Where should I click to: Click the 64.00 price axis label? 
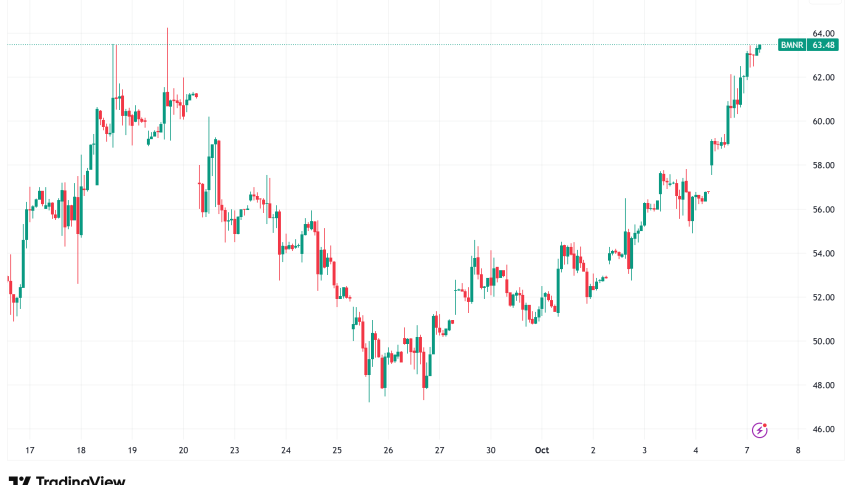coord(824,33)
